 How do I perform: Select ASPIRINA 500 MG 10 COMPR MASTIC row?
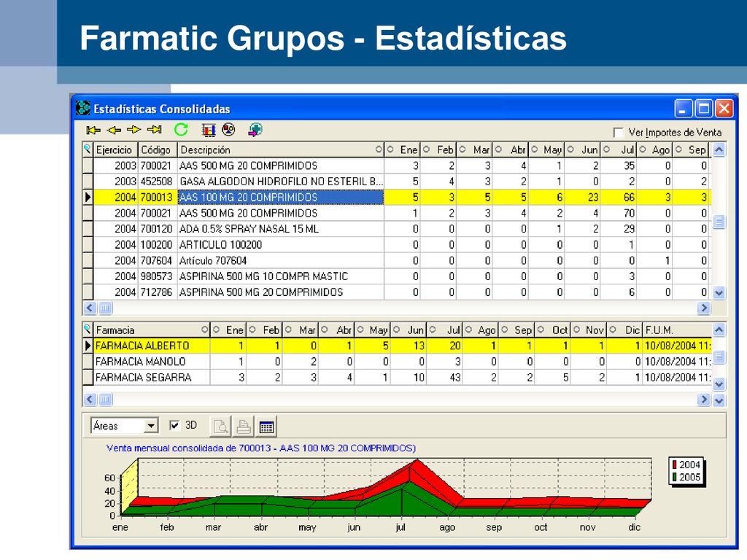coord(398,276)
